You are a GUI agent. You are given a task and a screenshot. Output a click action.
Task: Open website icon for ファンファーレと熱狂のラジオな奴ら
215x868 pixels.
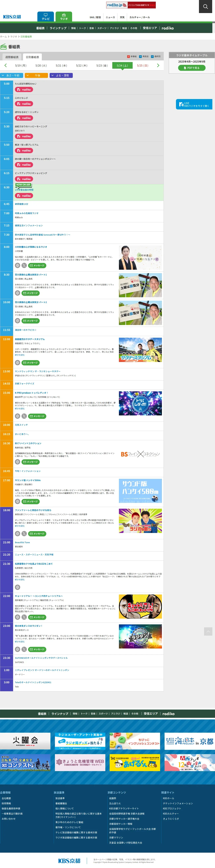click(18, 534)
